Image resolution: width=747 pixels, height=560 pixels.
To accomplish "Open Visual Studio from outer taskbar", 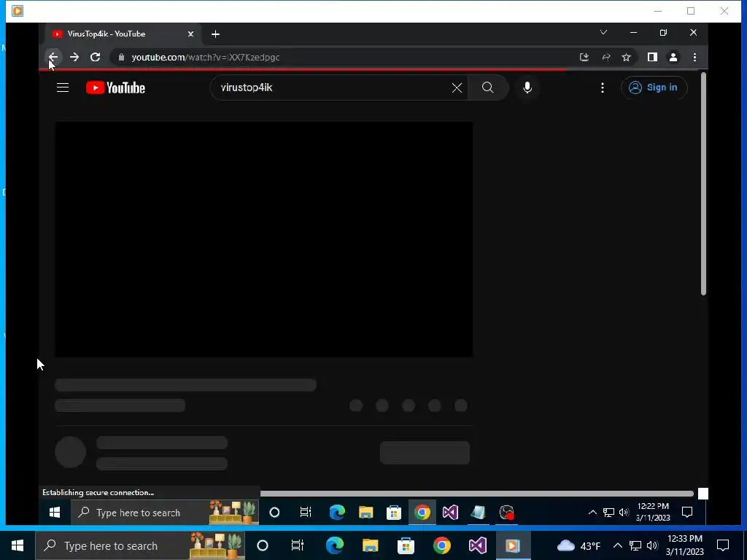I will tap(477, 545).
